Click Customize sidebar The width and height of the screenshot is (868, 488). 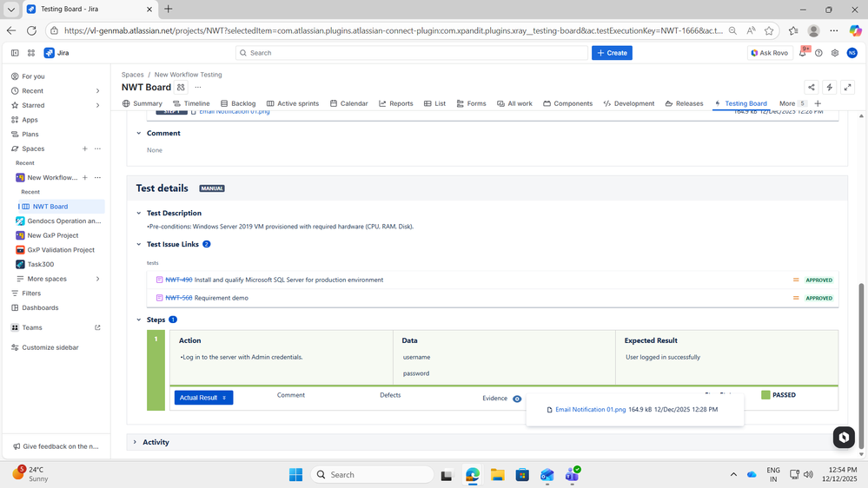(x=45, y=347)
